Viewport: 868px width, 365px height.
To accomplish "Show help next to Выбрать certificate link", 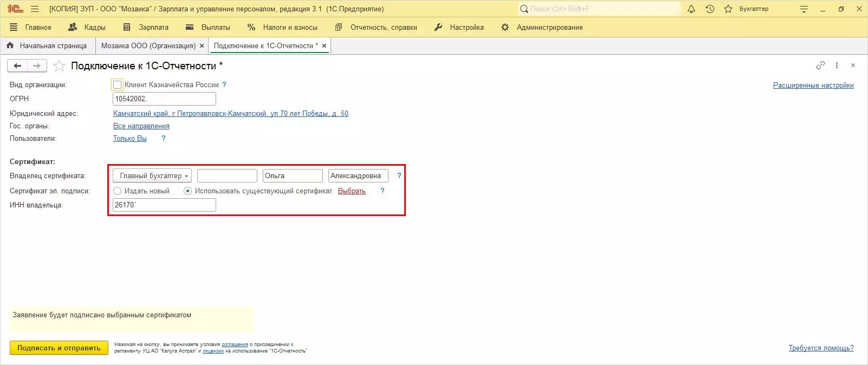I will click(x=382, y=191).
